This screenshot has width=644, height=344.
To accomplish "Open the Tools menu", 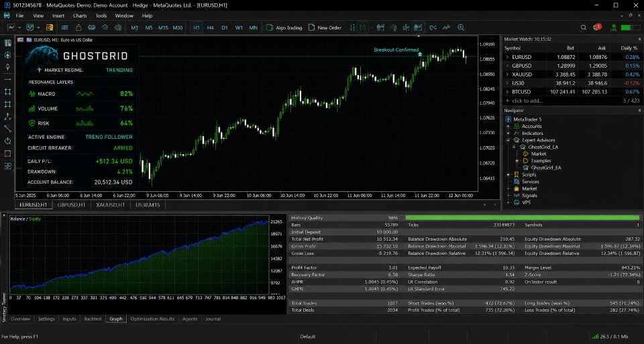I will [101, 15].
